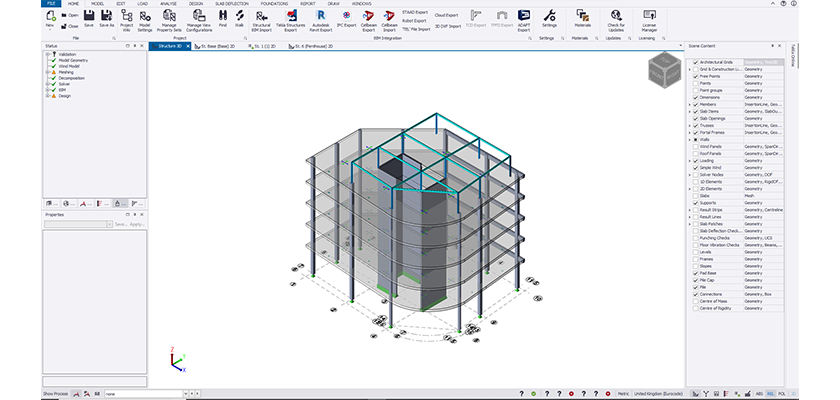Screen dimensions: 840x400
Task: Click the ETABS Export button
Action: [415, 11]
